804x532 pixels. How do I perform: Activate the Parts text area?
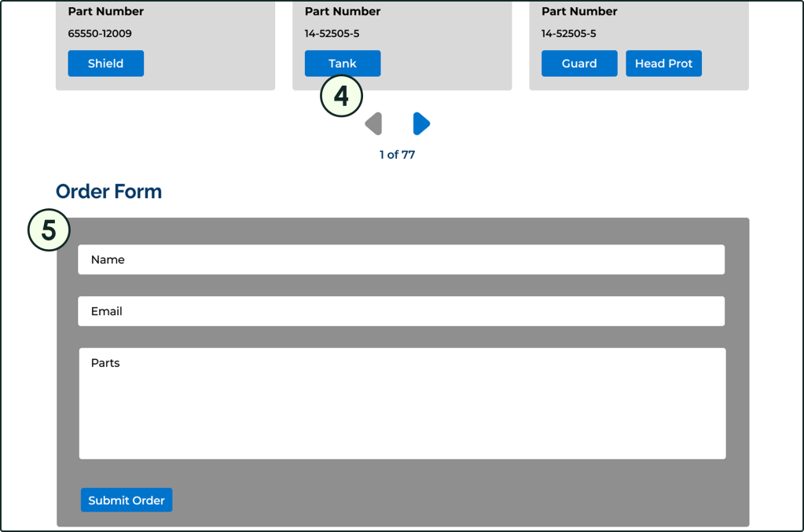pyautogui.click(x=402, y=403)
